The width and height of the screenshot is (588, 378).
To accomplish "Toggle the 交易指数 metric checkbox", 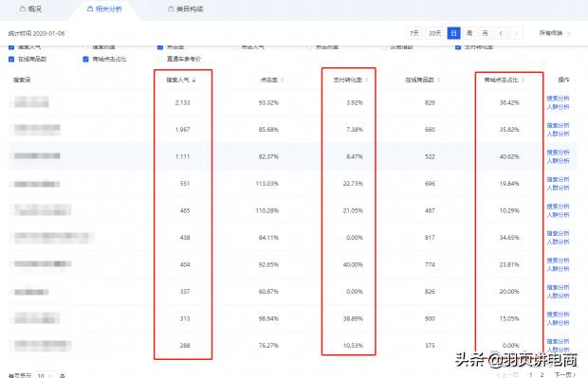I will pos(384,46).
